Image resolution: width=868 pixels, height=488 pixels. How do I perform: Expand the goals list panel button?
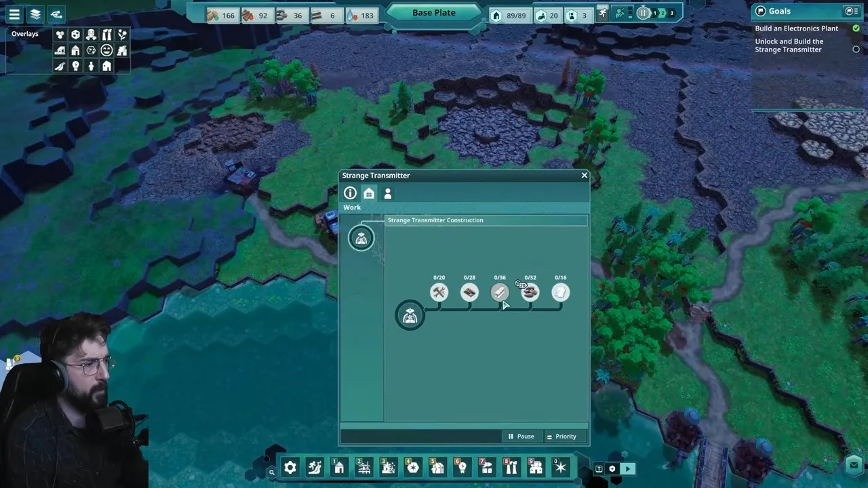[x=851, y=11]
